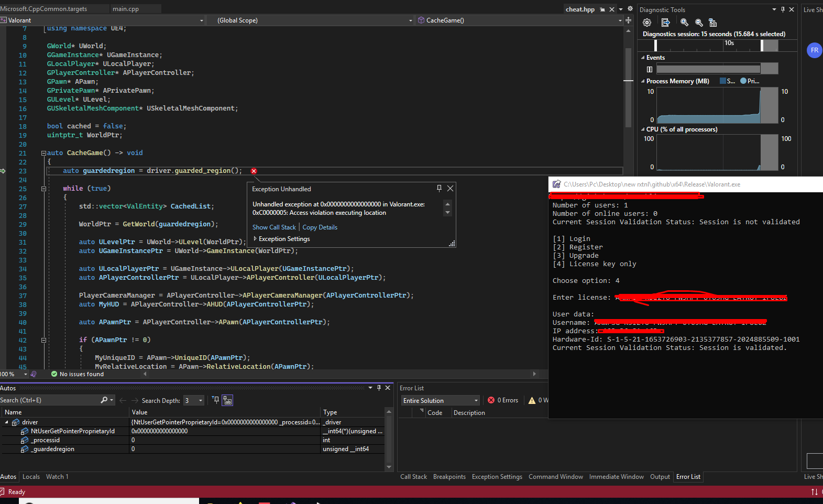Collapse the driver variable row

(6, 422)
